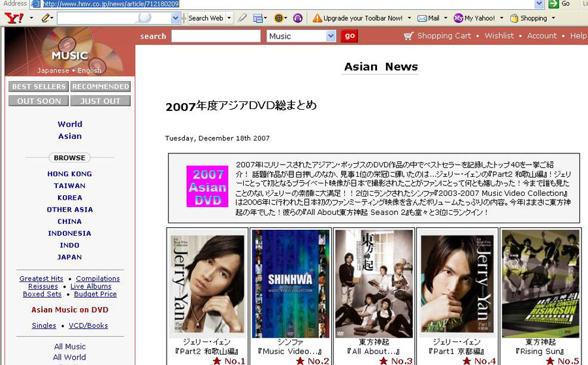Select World in the sidebar
This screenshot has width=588, height=365.
(70, 124)
